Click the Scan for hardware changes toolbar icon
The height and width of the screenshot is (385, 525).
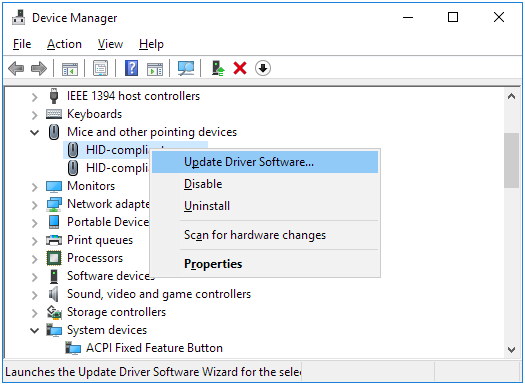pyautogui.click(x=186, y=68)
